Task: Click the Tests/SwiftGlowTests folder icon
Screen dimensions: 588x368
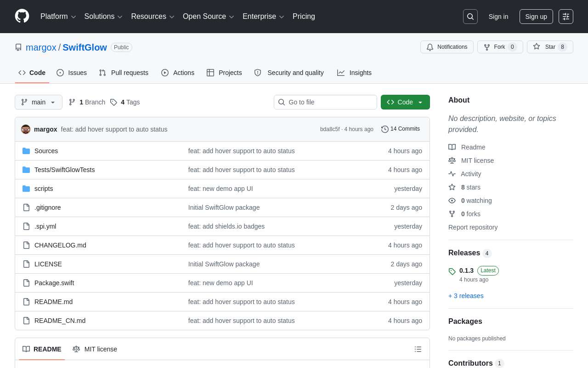Action: click(x=26, y=170)
